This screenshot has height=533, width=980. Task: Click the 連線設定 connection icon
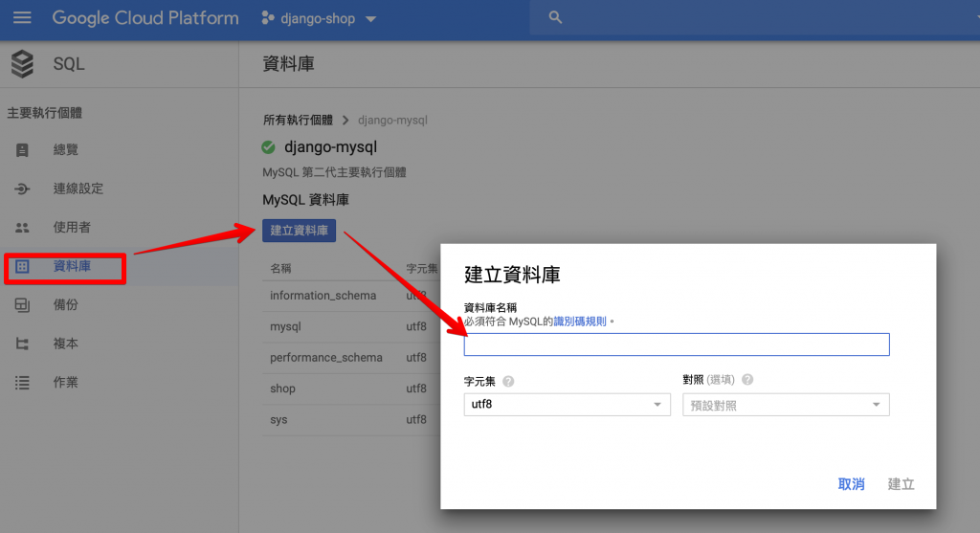click(x=22, y=189)
